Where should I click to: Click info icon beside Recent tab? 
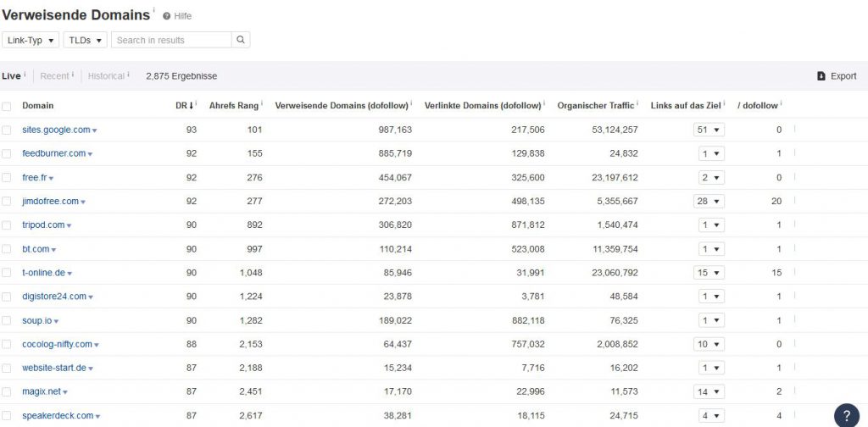[73, 74]
